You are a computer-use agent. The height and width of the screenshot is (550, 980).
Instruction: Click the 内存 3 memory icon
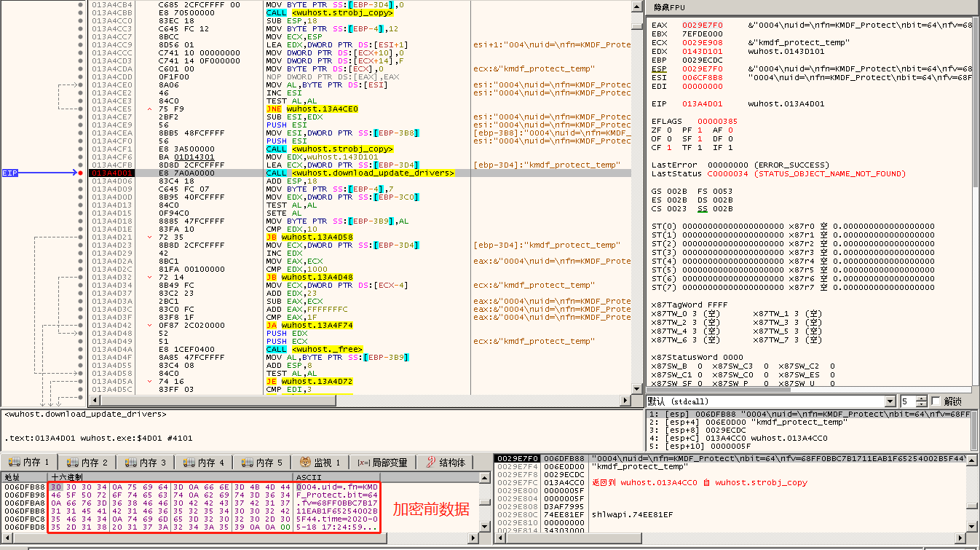[130, 463]
